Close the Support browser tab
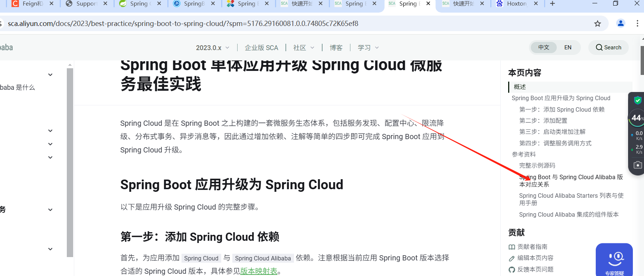The height and width of the screenshot is (276, 644). pyautogui.click(x=105, y=3)
